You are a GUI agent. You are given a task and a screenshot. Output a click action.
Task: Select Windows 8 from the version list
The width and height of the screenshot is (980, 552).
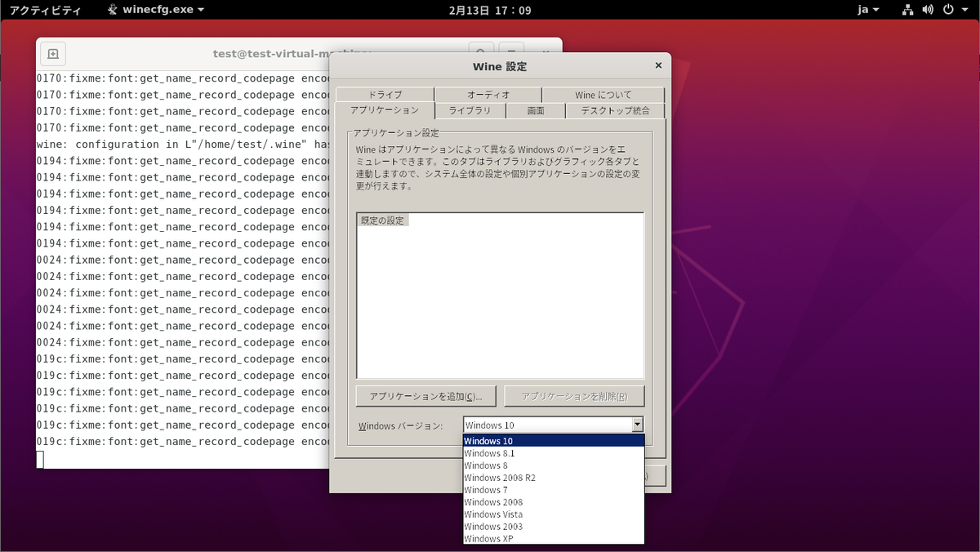(554, 465)
